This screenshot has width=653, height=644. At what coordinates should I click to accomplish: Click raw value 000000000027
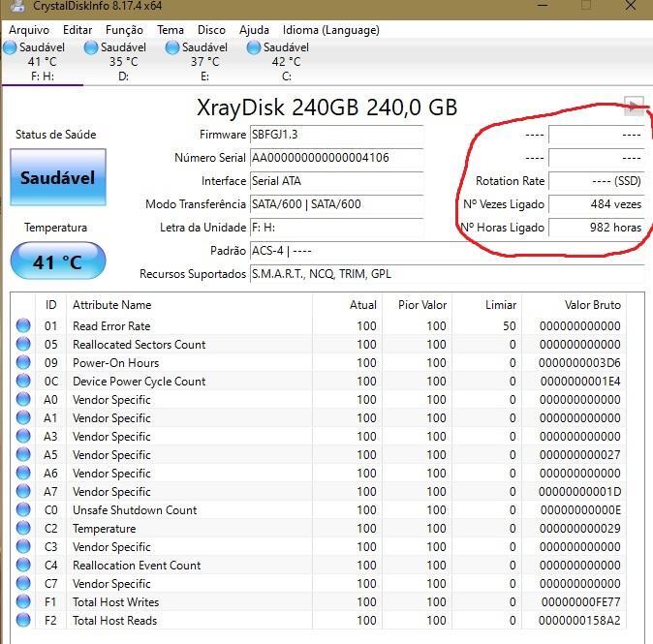tap(580, 455)
